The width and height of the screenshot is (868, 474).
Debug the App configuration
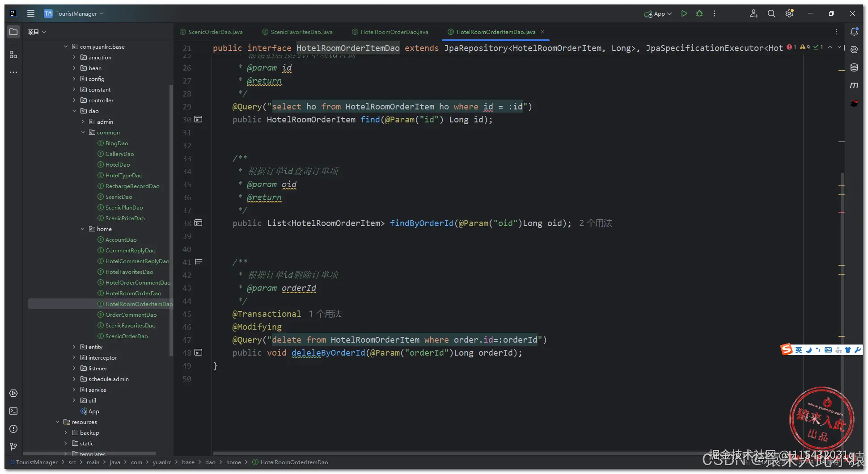point(699,13)
